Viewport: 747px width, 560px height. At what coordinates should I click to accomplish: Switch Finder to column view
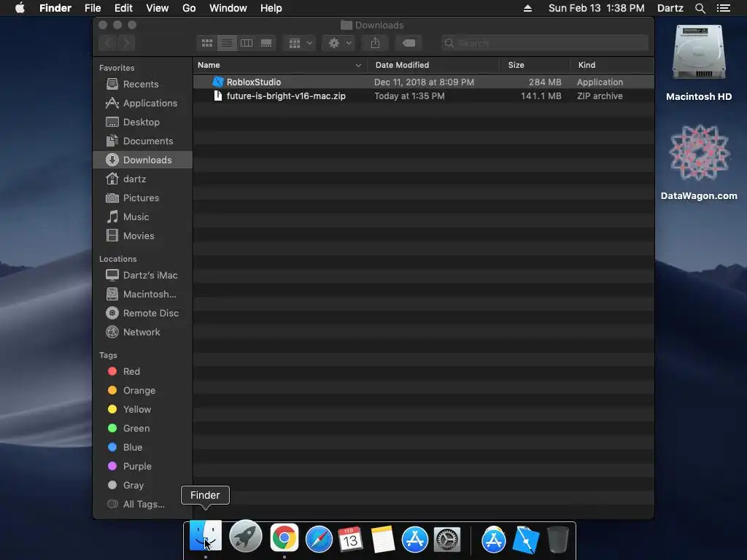click(247, 43)
